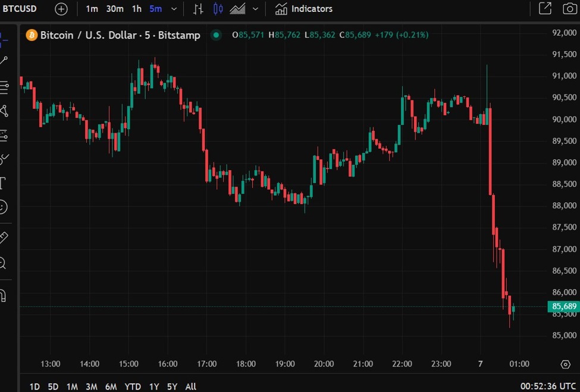Switch to the 30m timeframe
The height and width of the screenshot is (392, 580).
(x=115, y=9)
